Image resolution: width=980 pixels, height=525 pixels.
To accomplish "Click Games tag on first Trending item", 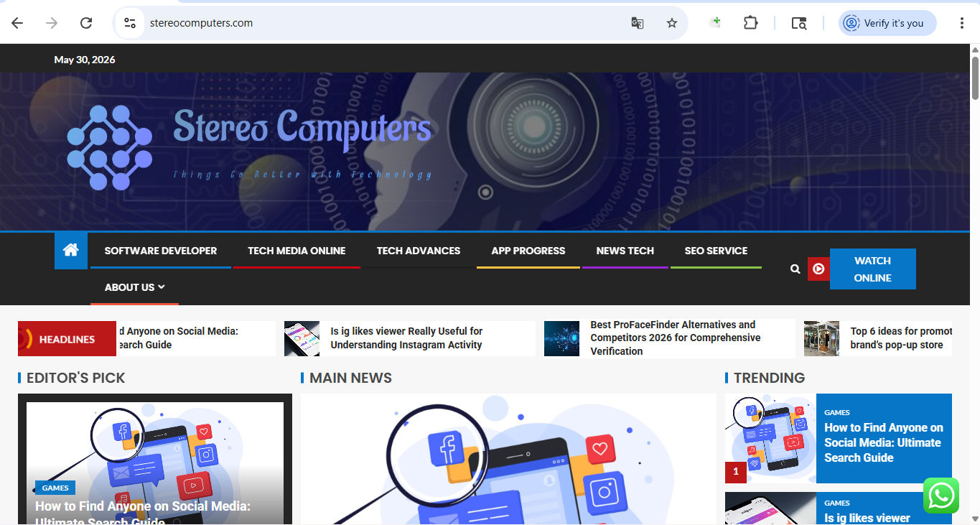I will 837,412.
